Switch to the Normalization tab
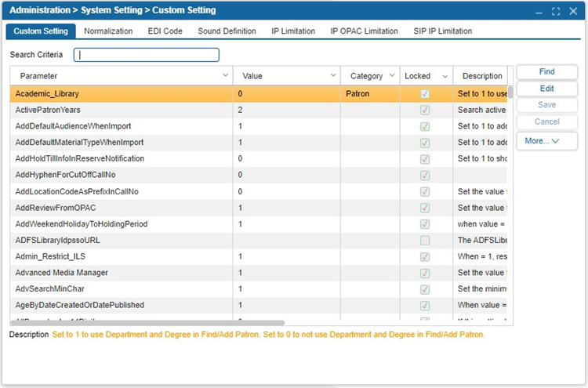Viewport: 588px width, 388px height. [108, 31]
